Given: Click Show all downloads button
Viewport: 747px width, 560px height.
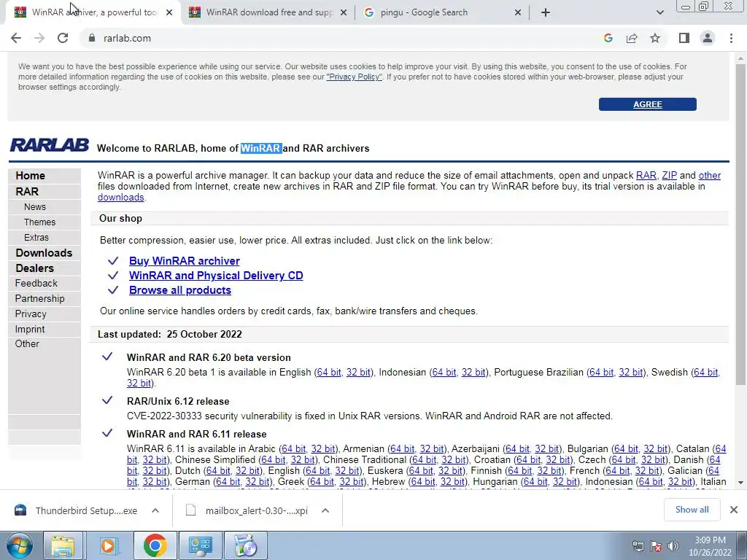Looking at the screenshot, I should pos(692,510).
